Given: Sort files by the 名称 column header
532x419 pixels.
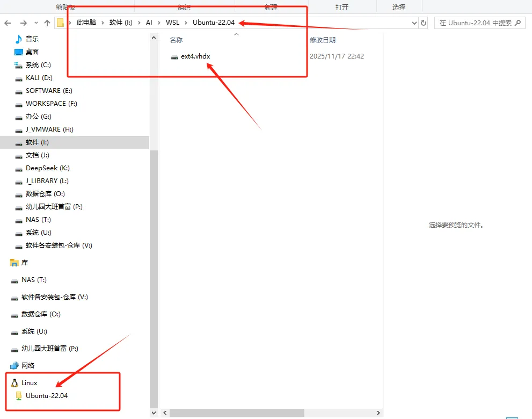Looking at the screenshot, I should pos(177,39).
